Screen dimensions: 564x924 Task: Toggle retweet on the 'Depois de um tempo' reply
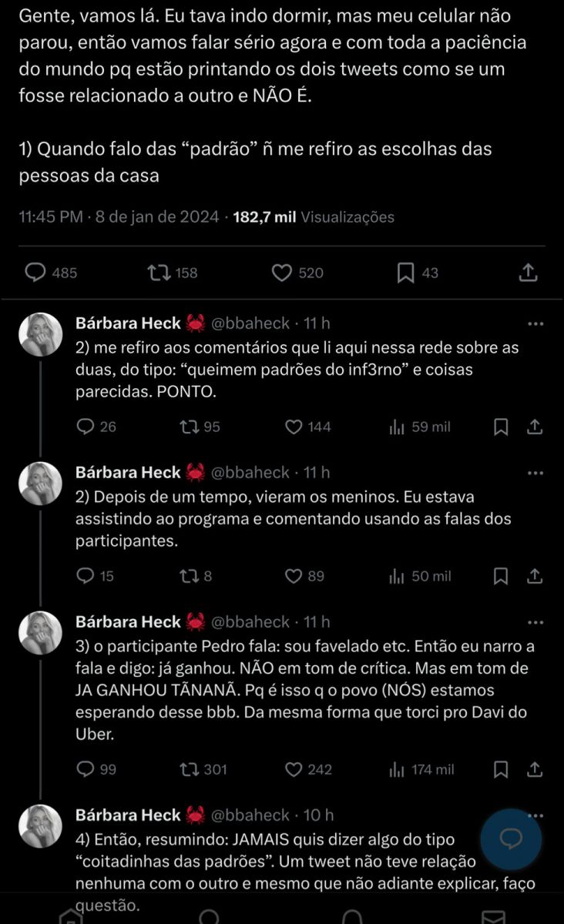(x=185, y=575)
